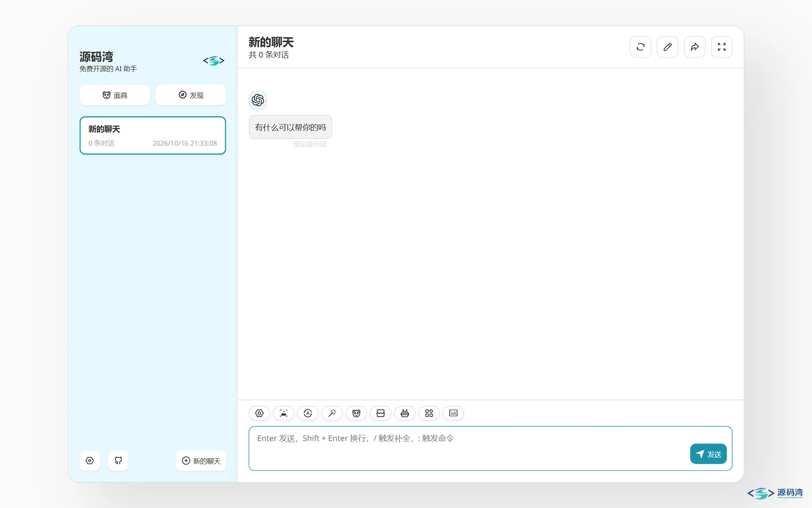Click the 发送 send button
Viewport: 812px width, 508px height.
[x=708, y=454]
